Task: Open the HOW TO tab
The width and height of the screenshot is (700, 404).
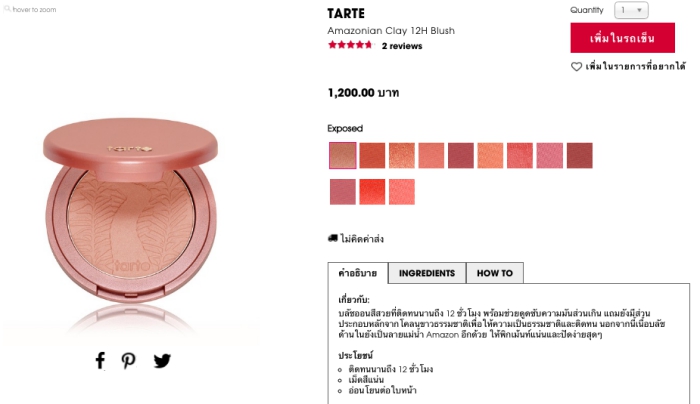Action: pyautogui.click(x=495, y=273)
